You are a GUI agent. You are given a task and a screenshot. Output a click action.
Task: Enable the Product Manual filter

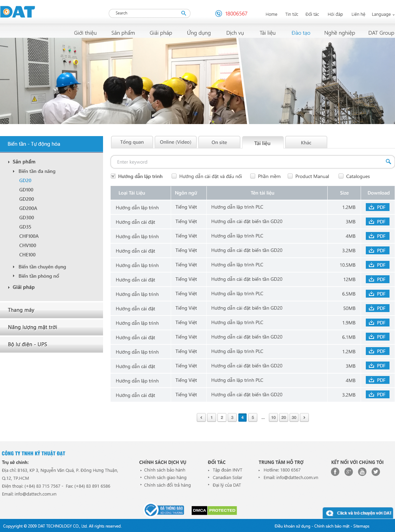coord(290,176)
